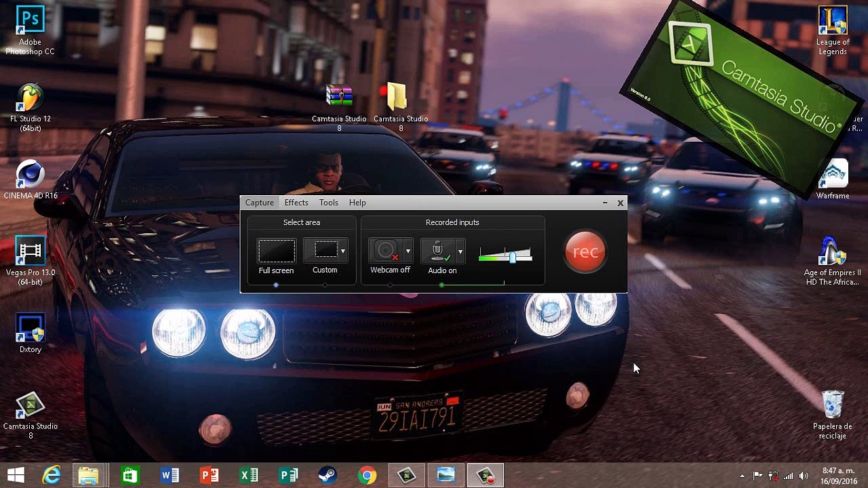
Task: Open the Effects menu
Action: 296,203
